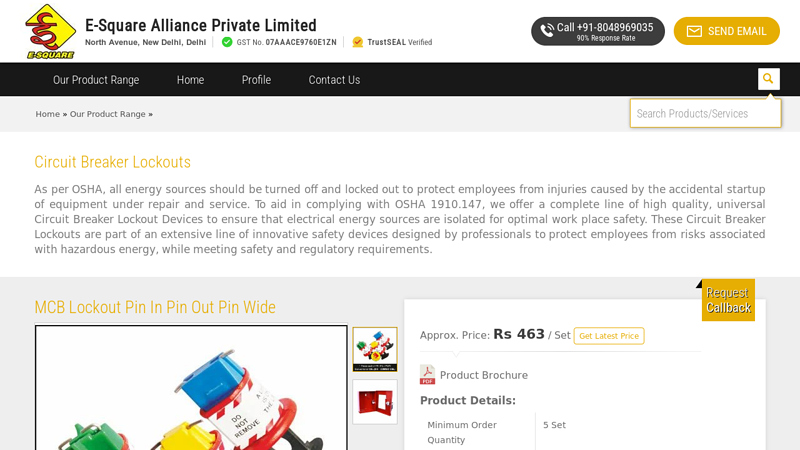This screenshot has height=450, width=800.
Task: Open the PDF Product Brochure icon
Action: point(427,374)
